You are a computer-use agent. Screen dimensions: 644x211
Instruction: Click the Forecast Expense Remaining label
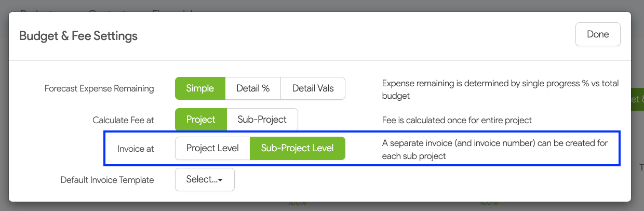[99, 88]
